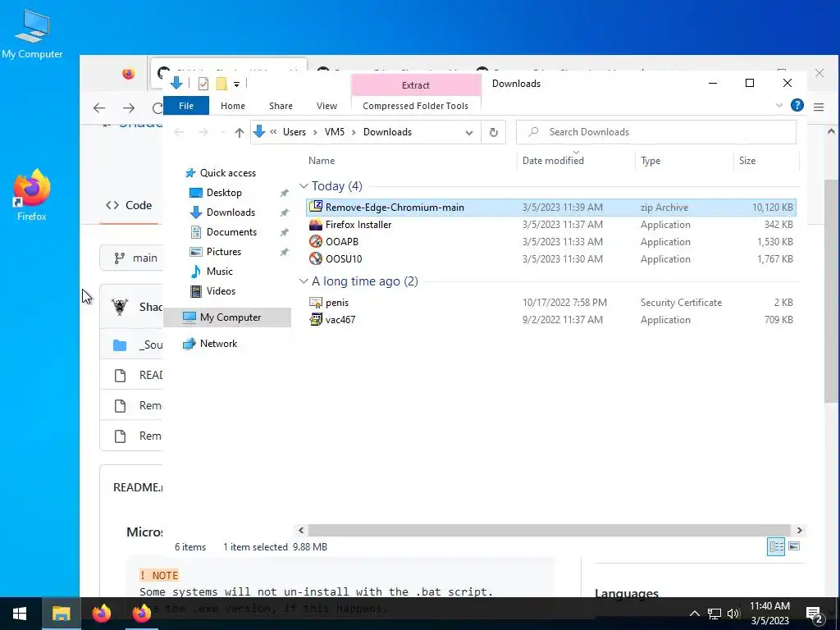Go up one folder level arrow

[239, 132]
